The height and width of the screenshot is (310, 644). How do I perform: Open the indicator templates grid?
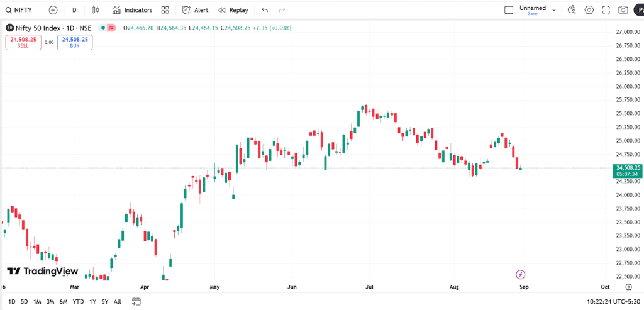(165, 10)
